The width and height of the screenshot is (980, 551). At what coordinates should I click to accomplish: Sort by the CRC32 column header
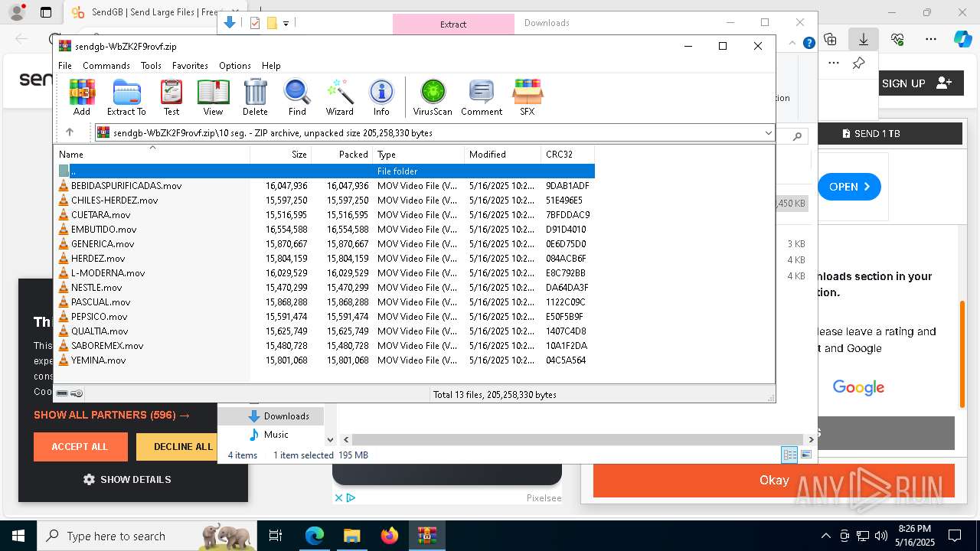coord(567,154)
